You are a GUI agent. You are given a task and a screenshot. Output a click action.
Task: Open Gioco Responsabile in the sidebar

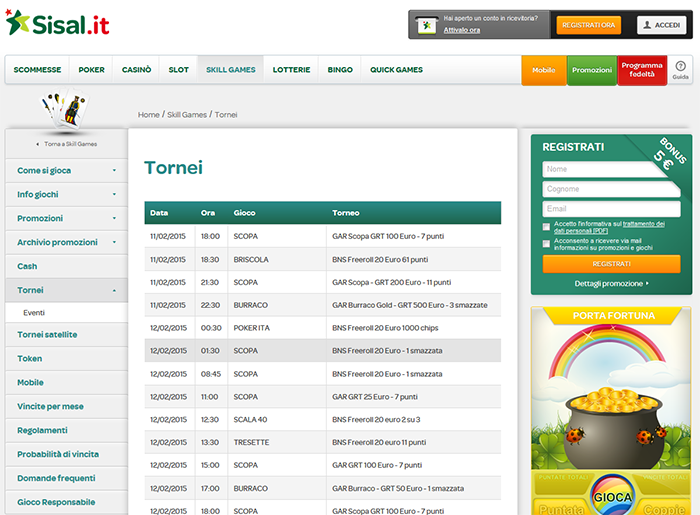[66, 503]
